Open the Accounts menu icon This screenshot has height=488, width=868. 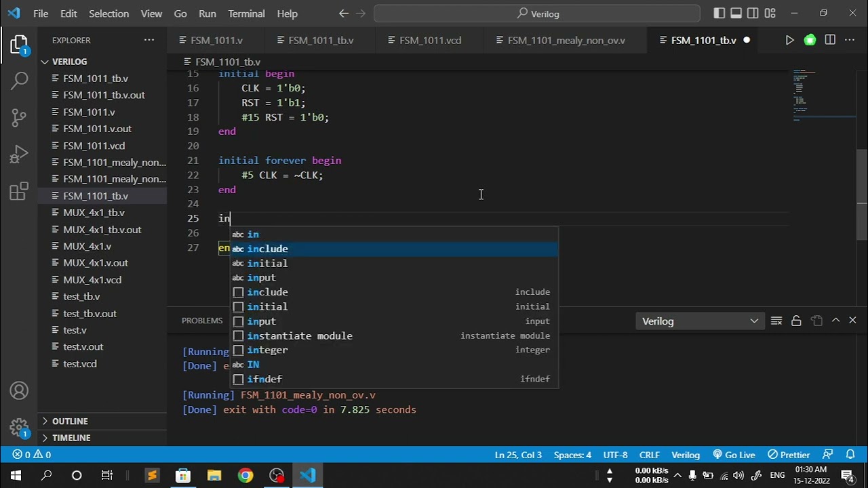click(19, 391)
